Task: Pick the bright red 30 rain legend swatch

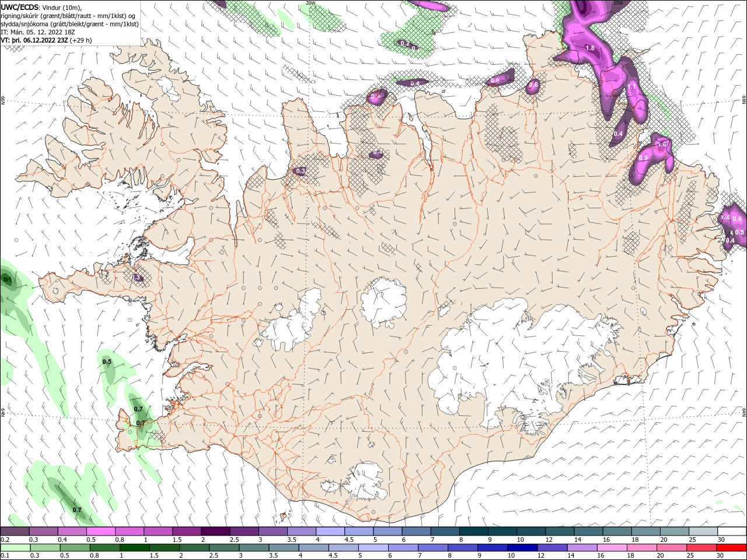Action: tap(731, 548)
